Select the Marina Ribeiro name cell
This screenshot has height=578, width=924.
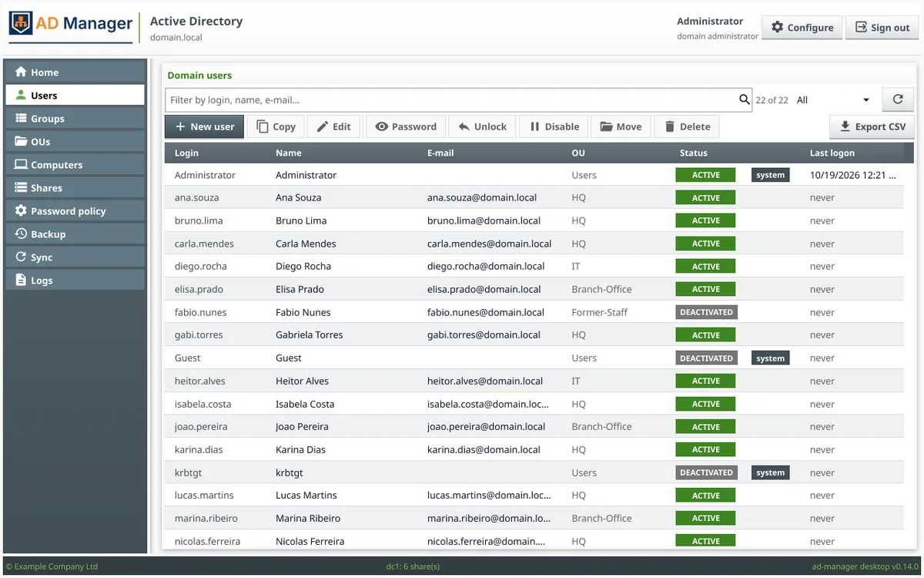click(308, 518)
